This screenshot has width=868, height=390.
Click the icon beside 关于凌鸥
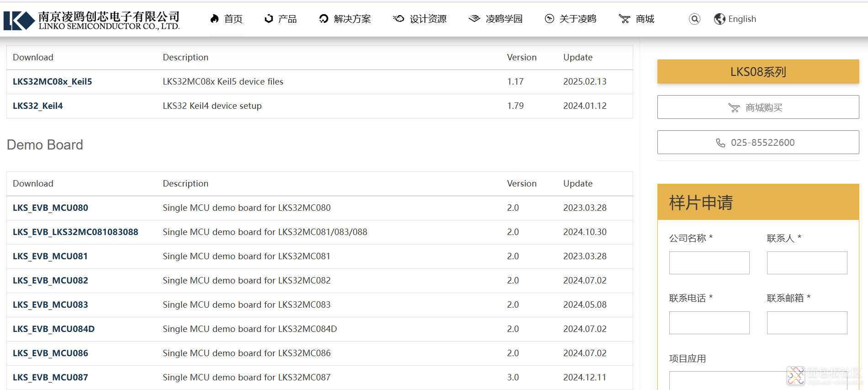pyautogui.click(x=549, y=19)
